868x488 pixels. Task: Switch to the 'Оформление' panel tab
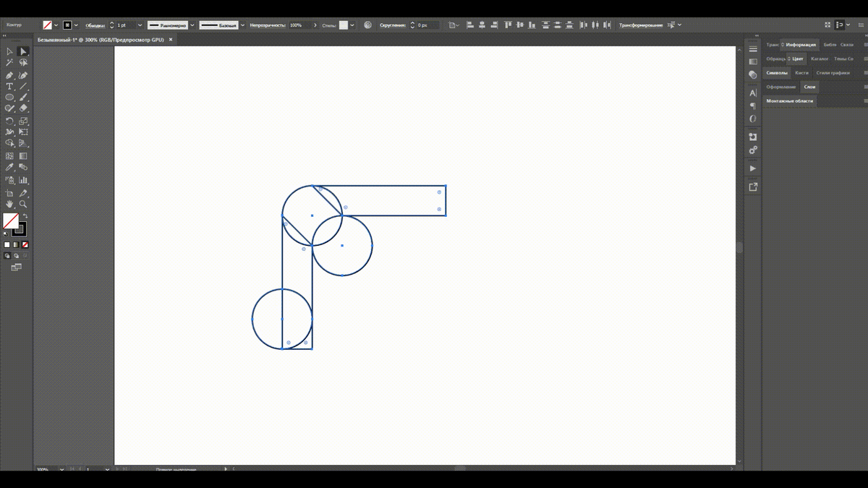[x=781, y=87]
